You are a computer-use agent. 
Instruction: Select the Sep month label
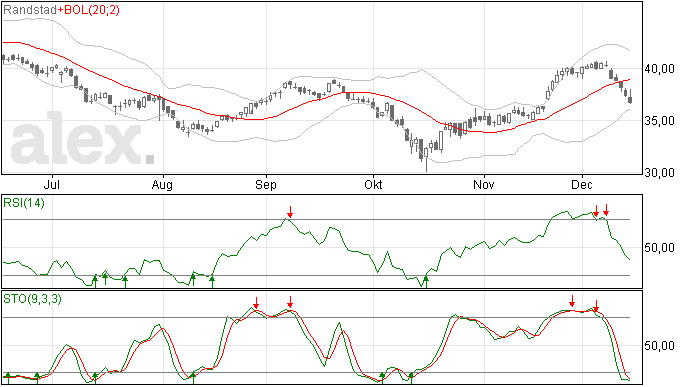point(266,184)
